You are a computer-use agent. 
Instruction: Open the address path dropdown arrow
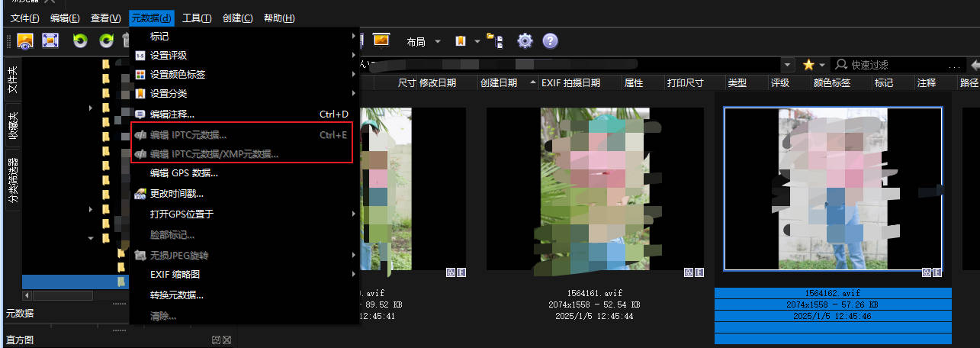pyautogui.click(x=787, y=65)
